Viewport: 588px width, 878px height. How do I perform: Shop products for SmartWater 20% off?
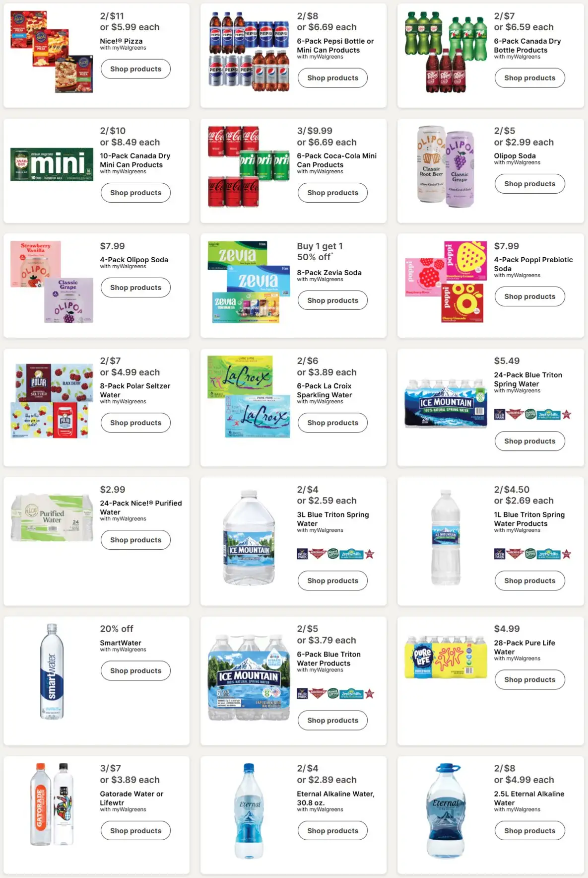pos(135,671)
